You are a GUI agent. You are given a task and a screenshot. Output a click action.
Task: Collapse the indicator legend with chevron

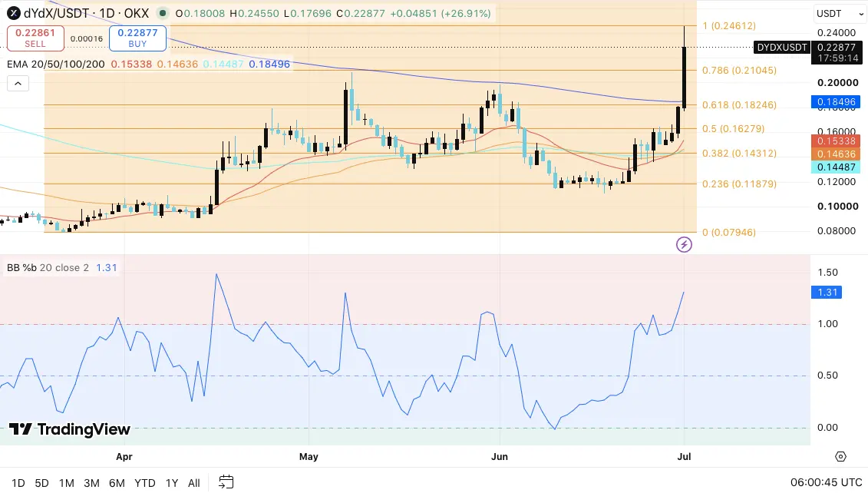[x=18, y=84]
